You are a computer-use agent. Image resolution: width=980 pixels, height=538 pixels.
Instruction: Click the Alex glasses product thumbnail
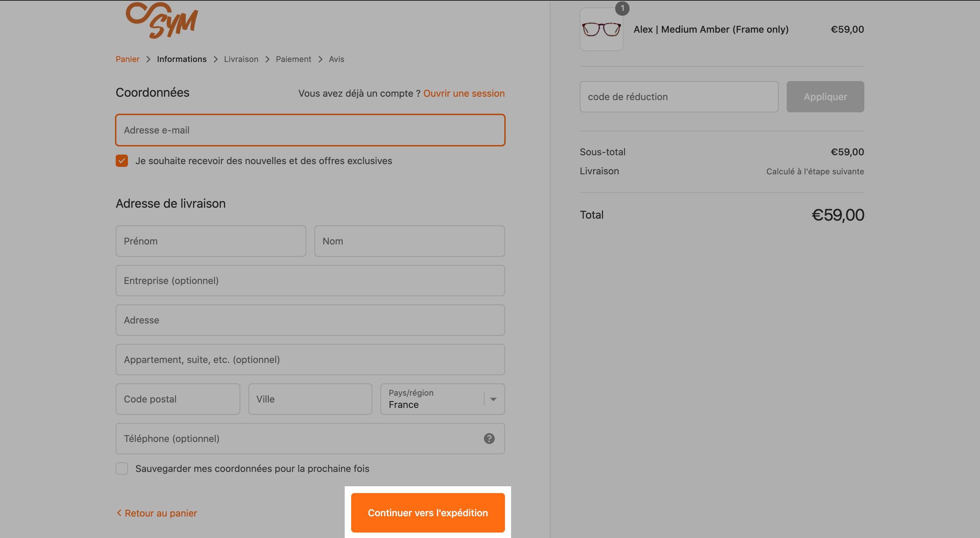[601, 29]
